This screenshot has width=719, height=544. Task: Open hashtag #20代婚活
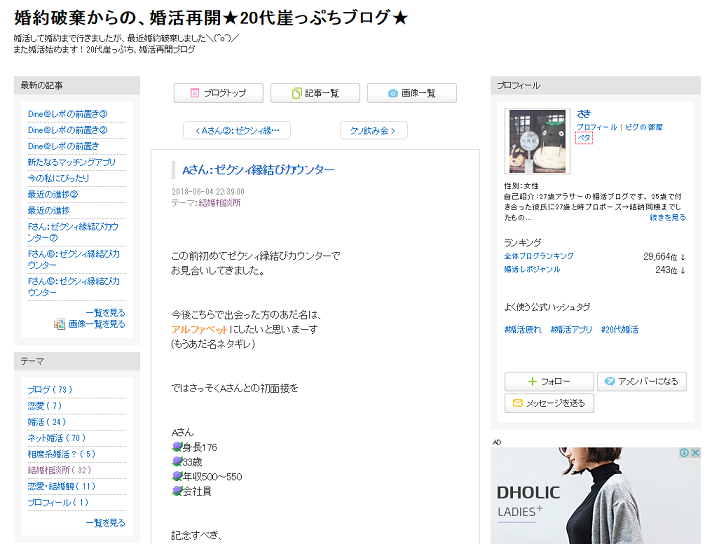[619, 329]
